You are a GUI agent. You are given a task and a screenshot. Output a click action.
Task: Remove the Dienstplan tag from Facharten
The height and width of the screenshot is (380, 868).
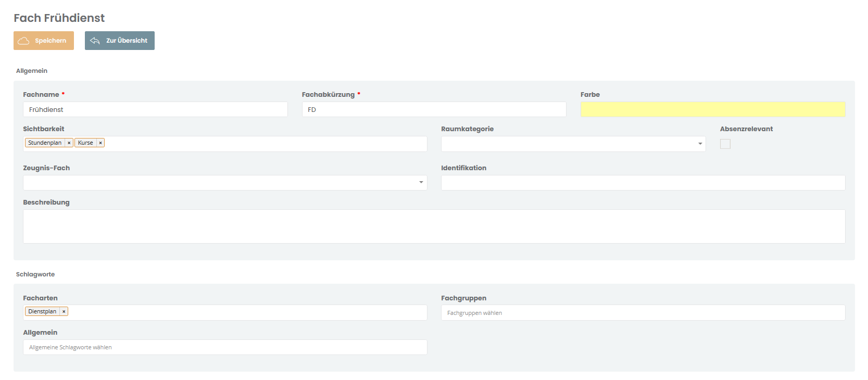[x=64, y=311]
